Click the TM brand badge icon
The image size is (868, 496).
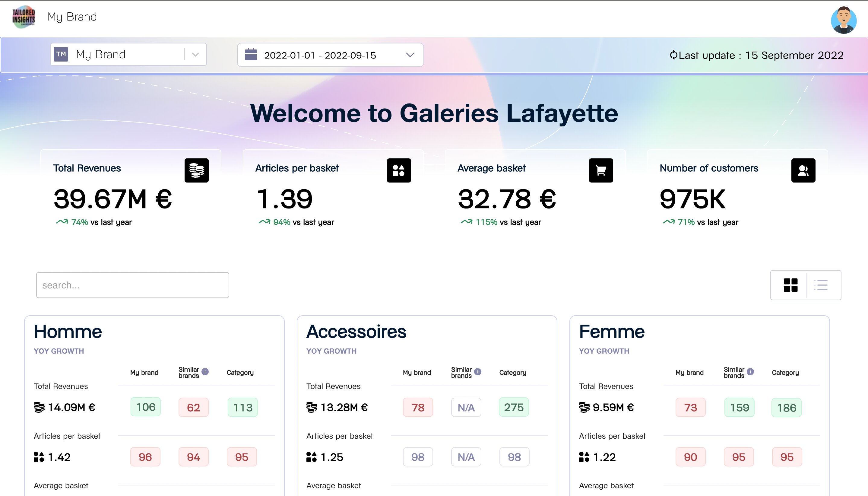point(61,54)
